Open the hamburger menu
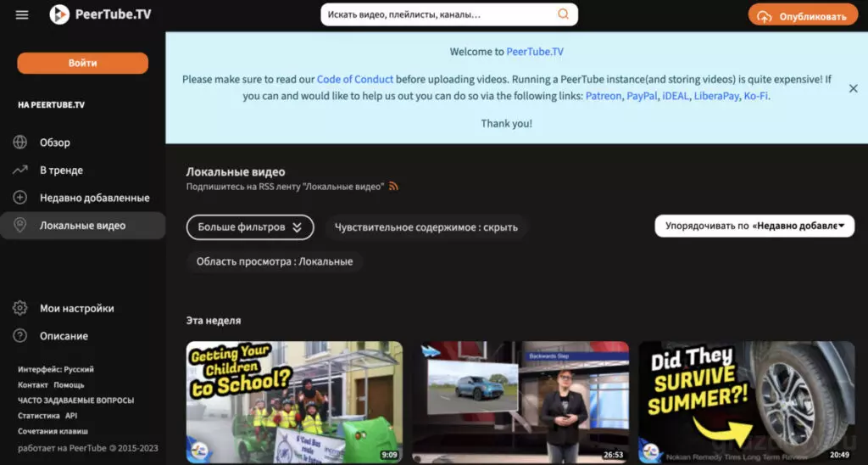The height and width of the screenshot is (465, 868). tap(22, 15)
